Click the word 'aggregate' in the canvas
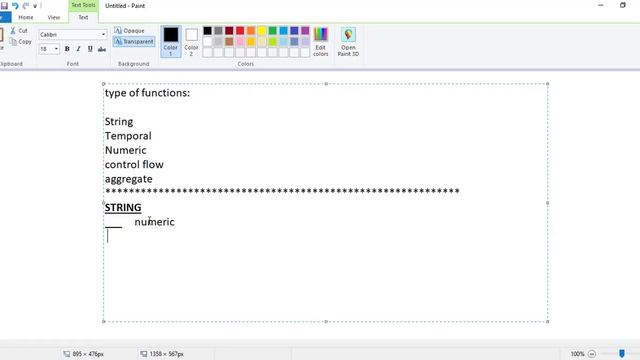This screenshot has width=640, height=360. (129, 179)
